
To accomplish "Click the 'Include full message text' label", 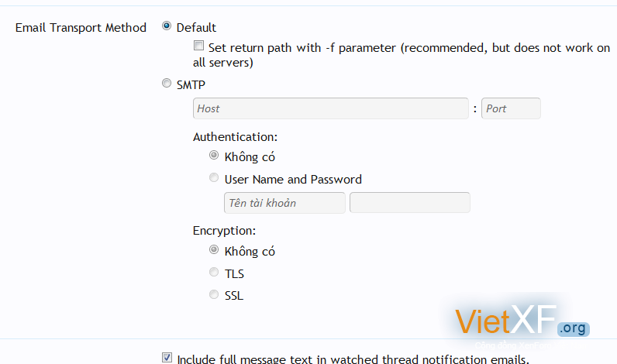I will [353, 359].
